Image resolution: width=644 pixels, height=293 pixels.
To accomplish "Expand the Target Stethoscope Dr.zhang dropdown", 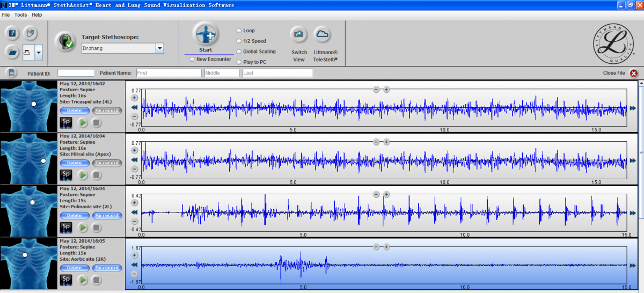I will tap(159, 48).
